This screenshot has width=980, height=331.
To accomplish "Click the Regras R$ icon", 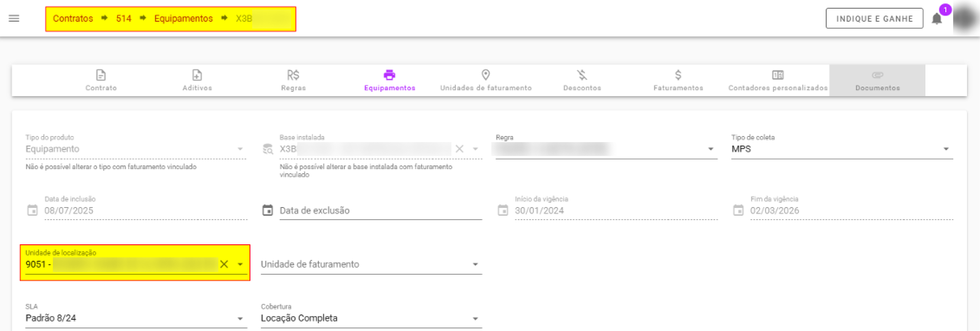I will pyautogui.click(x=293, y=75).
